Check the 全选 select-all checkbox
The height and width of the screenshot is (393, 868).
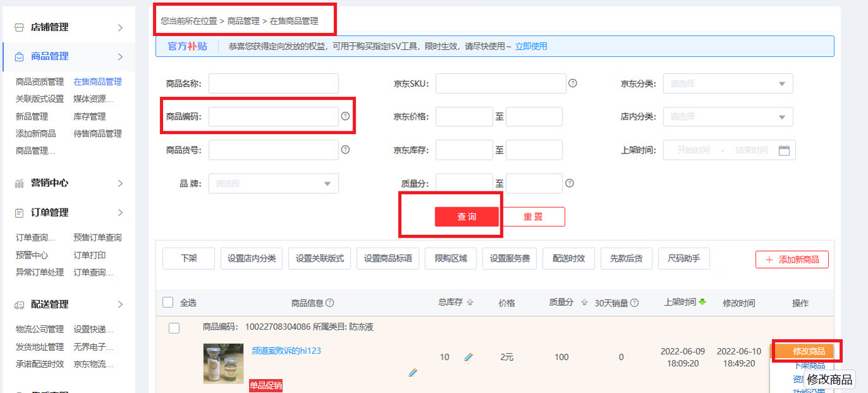click(x=167, y=302)
